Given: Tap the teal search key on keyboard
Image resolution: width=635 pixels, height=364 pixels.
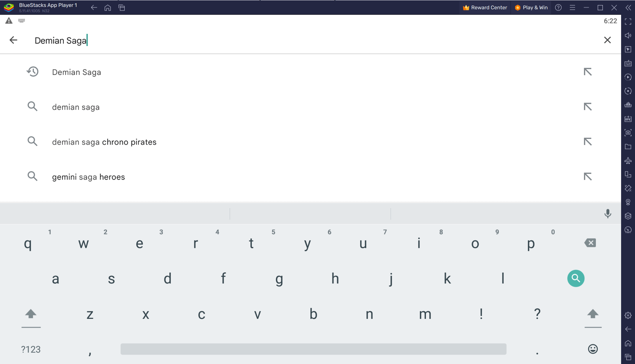Looking at the screenshot, I should (x=576, y=278).
